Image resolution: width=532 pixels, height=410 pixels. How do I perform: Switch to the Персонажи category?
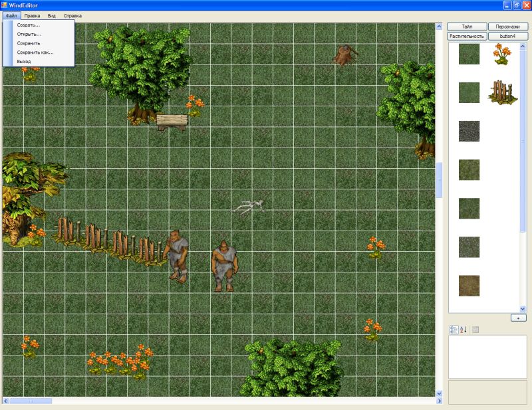click(507, 27)
